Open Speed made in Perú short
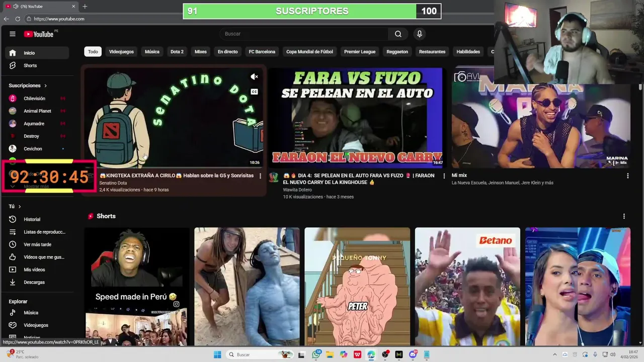The image size is (644, 362). tap(136, 287)
